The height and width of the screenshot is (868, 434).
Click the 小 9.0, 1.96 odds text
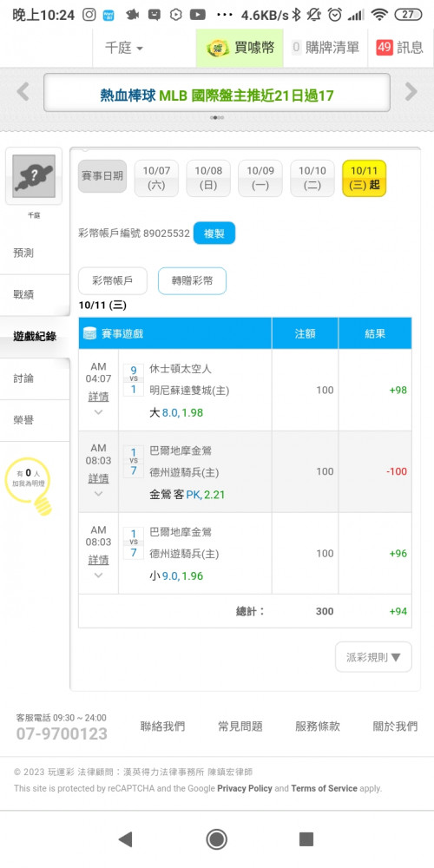[176, 575]
